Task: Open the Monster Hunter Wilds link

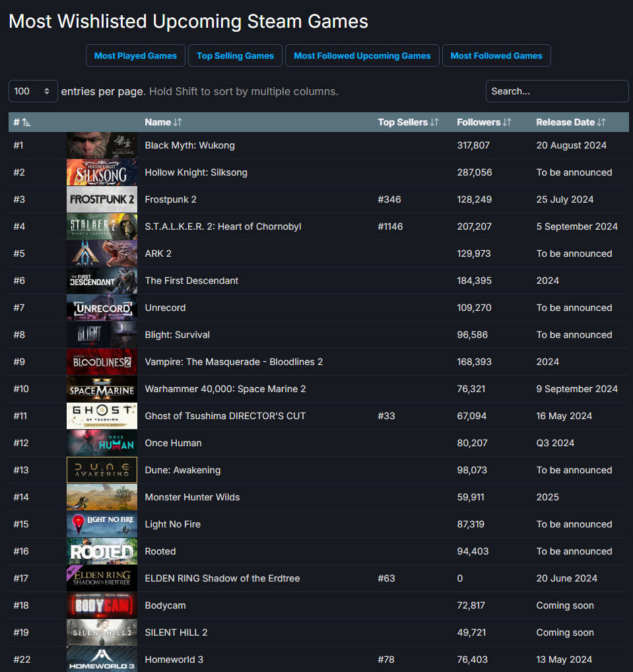Action: 192,496
